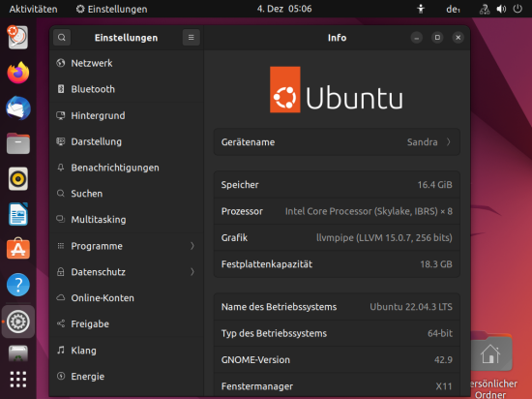The height and width of the screenshot is (399, 532).
Task: Open the volume indicator in top bar
Action: click(x=501, y=9)
